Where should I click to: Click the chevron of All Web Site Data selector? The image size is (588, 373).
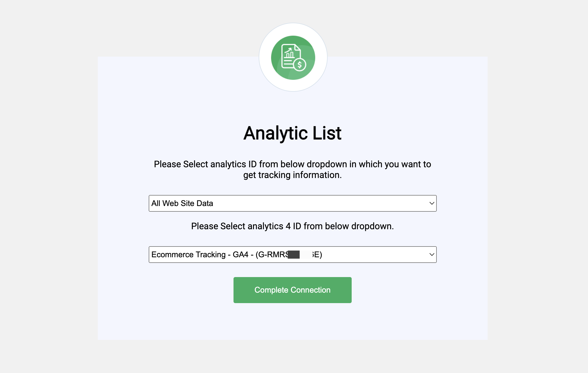tap(432, 203)
